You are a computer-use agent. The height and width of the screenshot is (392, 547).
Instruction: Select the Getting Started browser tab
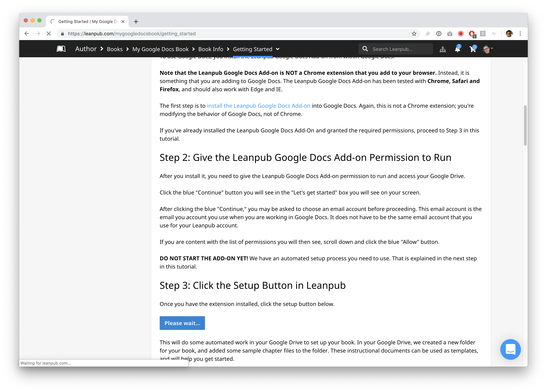[x=87, y=21]
